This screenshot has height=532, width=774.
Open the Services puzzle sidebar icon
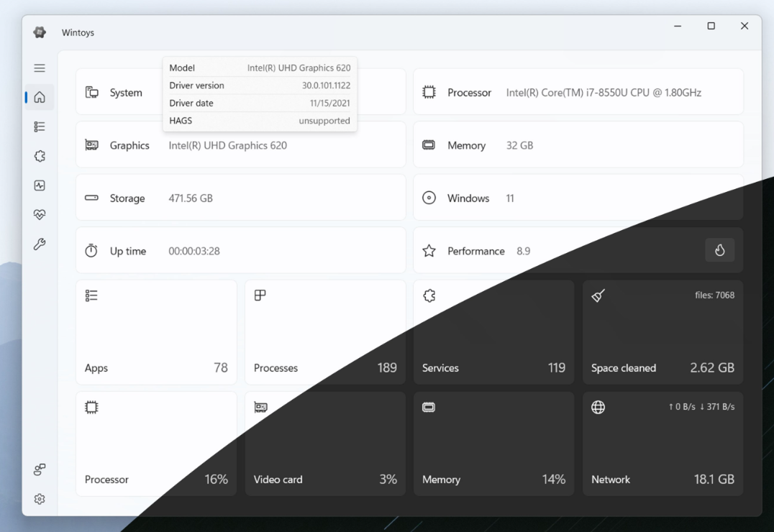40,156
